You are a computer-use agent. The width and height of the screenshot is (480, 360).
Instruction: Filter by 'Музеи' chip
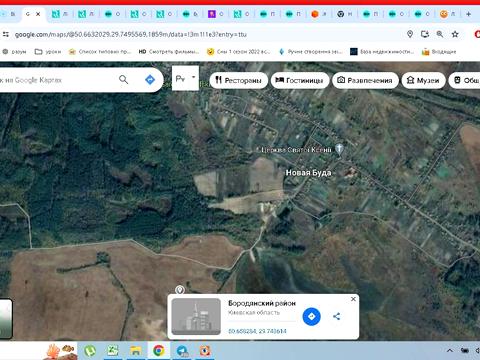(423, 80)
